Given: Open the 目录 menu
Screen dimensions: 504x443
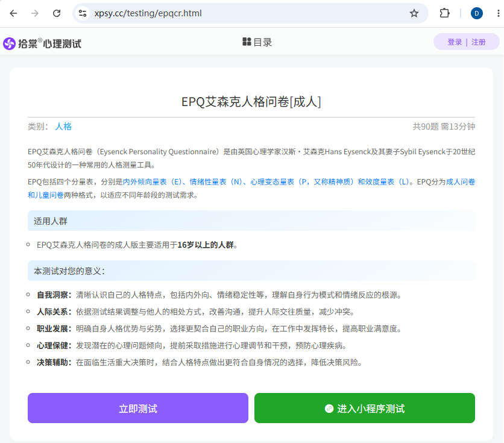Looking at the screenshot, I should pyautogui.click(x=257, y=42).
